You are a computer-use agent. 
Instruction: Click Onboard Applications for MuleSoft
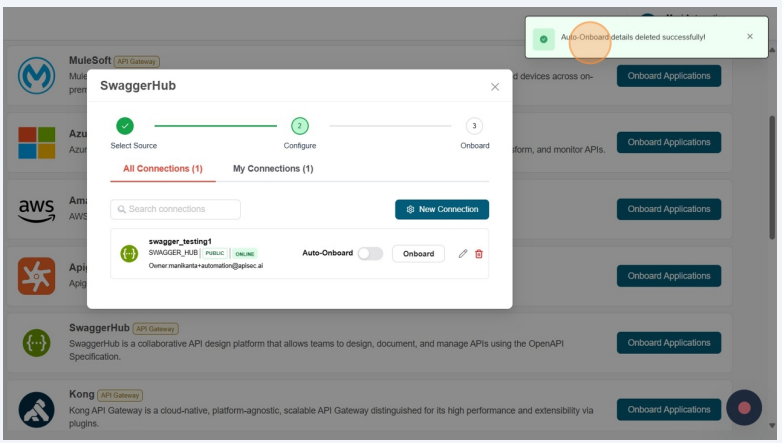point(668,76)
